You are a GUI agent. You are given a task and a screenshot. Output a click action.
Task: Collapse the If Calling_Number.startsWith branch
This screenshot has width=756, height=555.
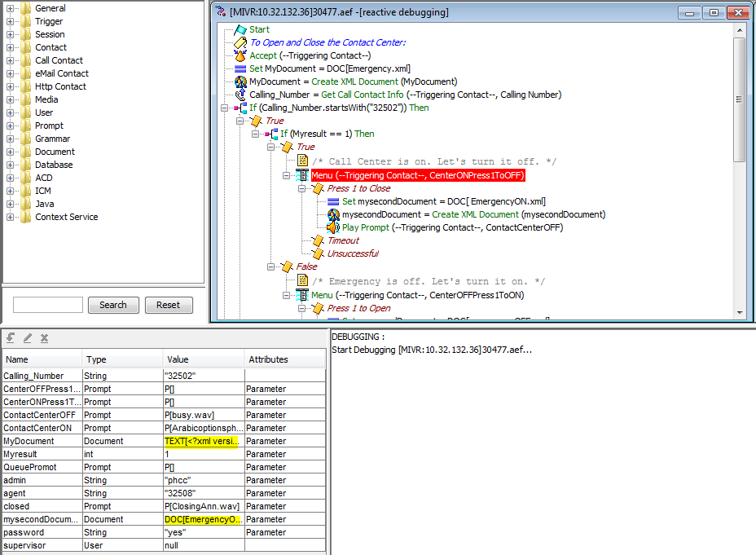pos(224,108)
